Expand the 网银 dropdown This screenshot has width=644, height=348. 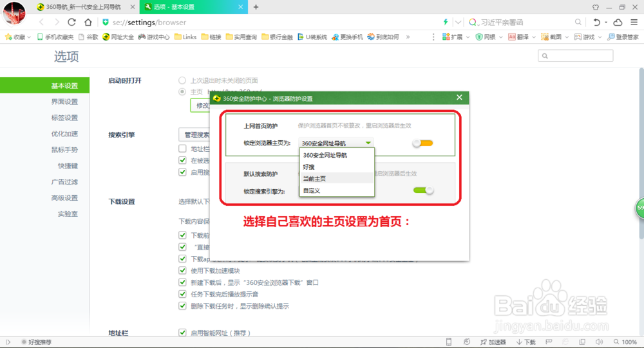[x=500, y=37]
